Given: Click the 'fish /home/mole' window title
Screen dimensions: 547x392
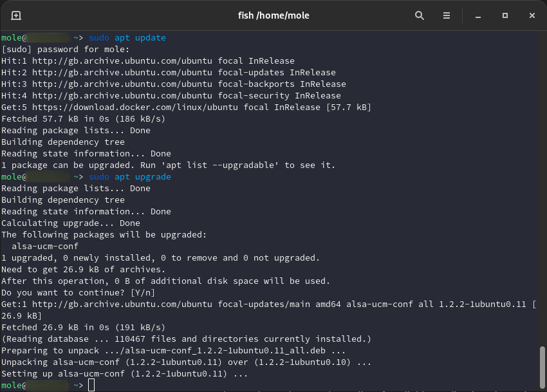Looking at the screenshot, I should 273,15.
